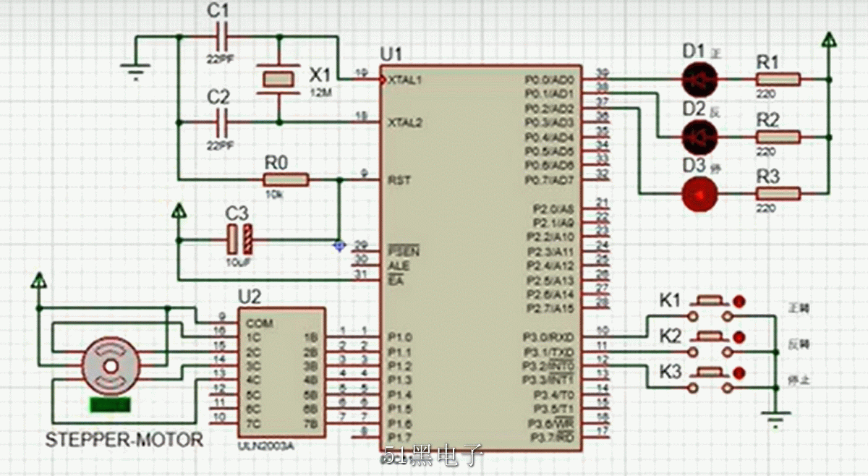Select the ULN2003A chip U2 body
Viewport: 868px width, 476px height.
pyautogui.click(x=281, y=373)
